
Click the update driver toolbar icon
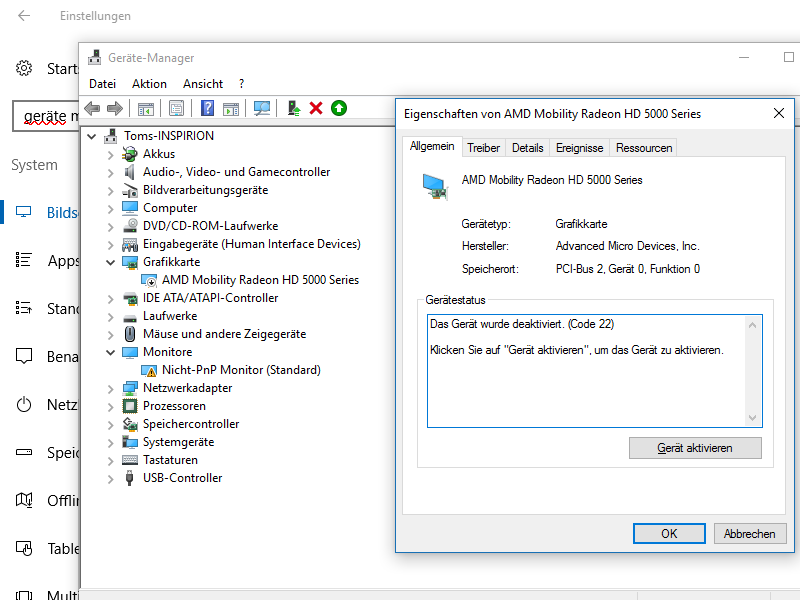coord(294,108)
